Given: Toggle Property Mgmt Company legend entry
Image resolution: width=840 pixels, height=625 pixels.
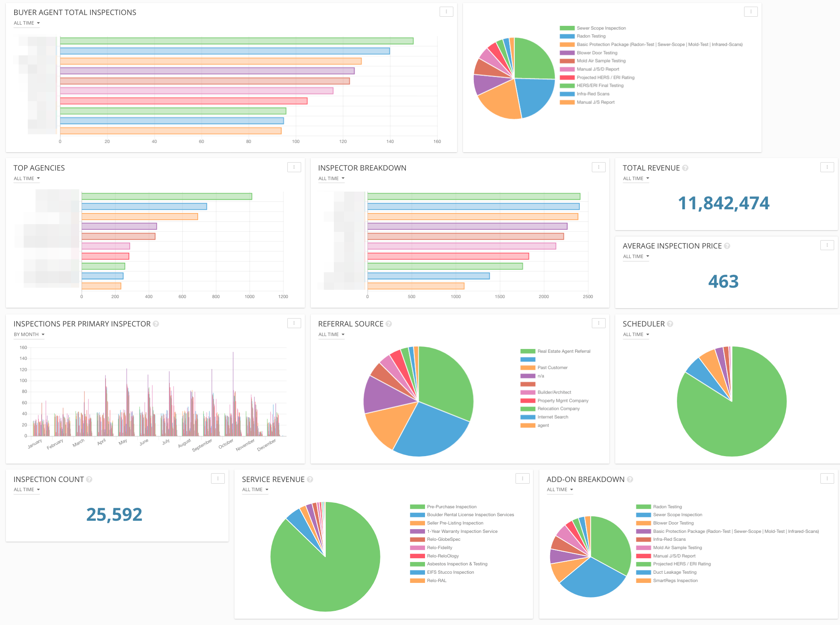Looking at the screenshot, I should click(554, 401).
